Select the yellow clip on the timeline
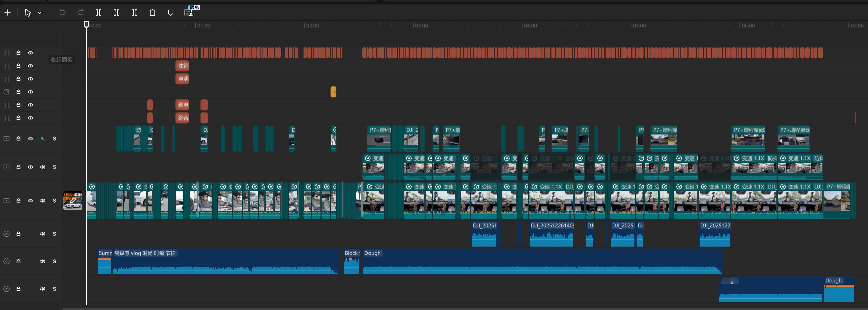 coord(334,92)
